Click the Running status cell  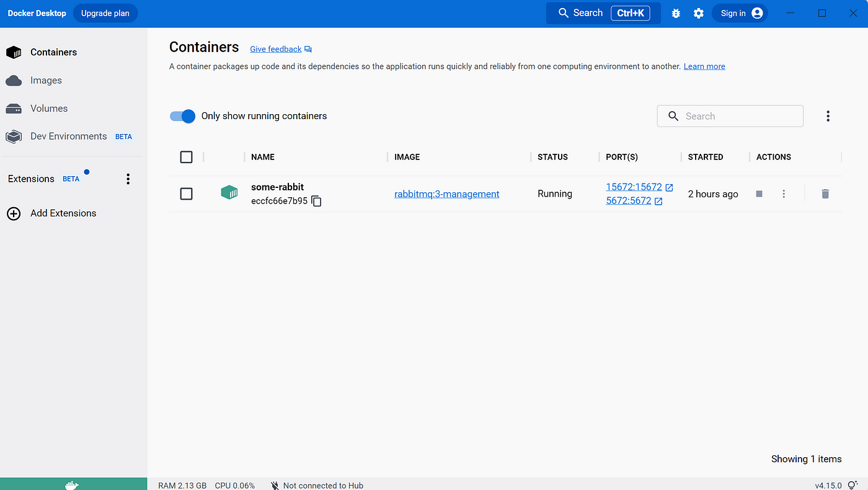coord(555,194)
